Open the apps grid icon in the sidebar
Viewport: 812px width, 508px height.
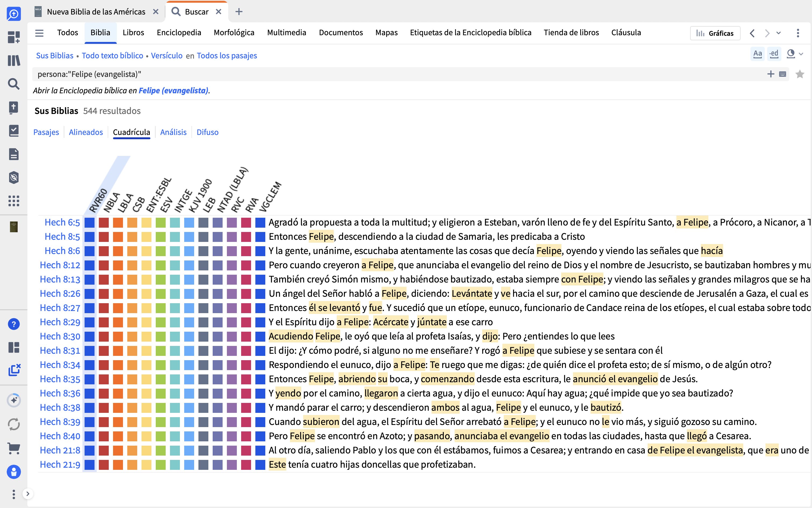click(x=14, y=201)
